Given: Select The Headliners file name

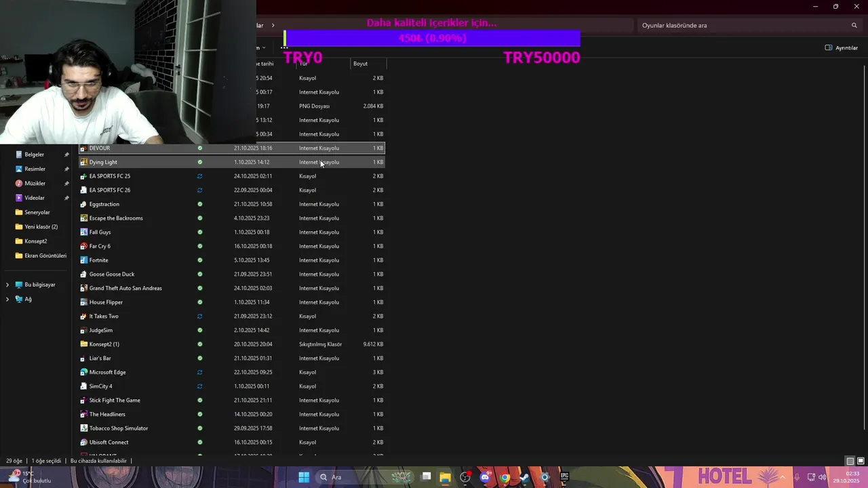Looking at the screenshot, I should click(x=107, y=414).
